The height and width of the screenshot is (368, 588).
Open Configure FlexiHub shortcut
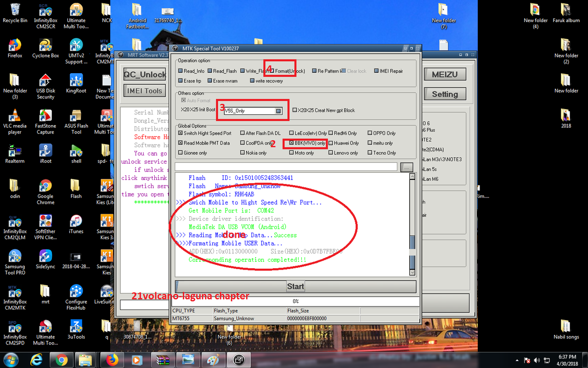76,297
